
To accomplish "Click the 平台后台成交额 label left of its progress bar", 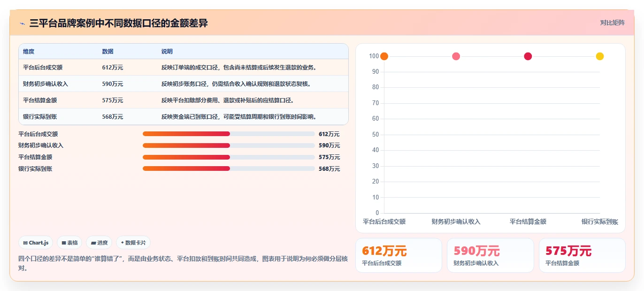I will tap(38, 134).
